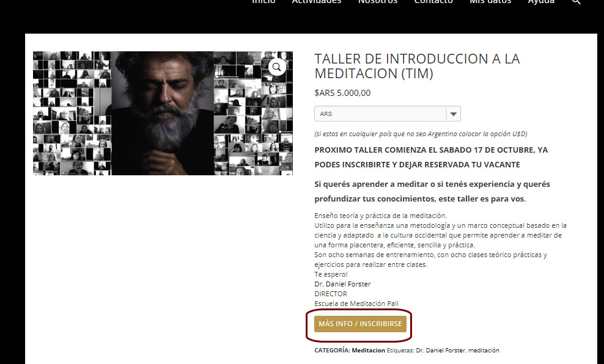Click the right participant collage of the image

[253, 113]
